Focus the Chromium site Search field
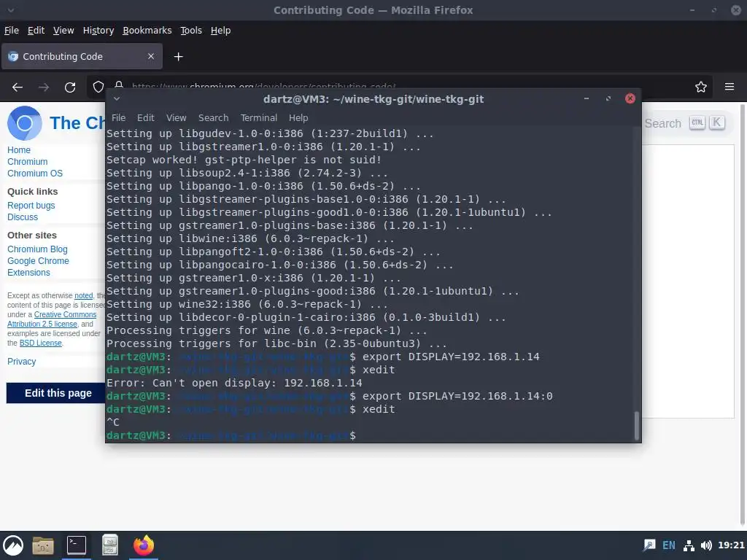 [684, 123]
